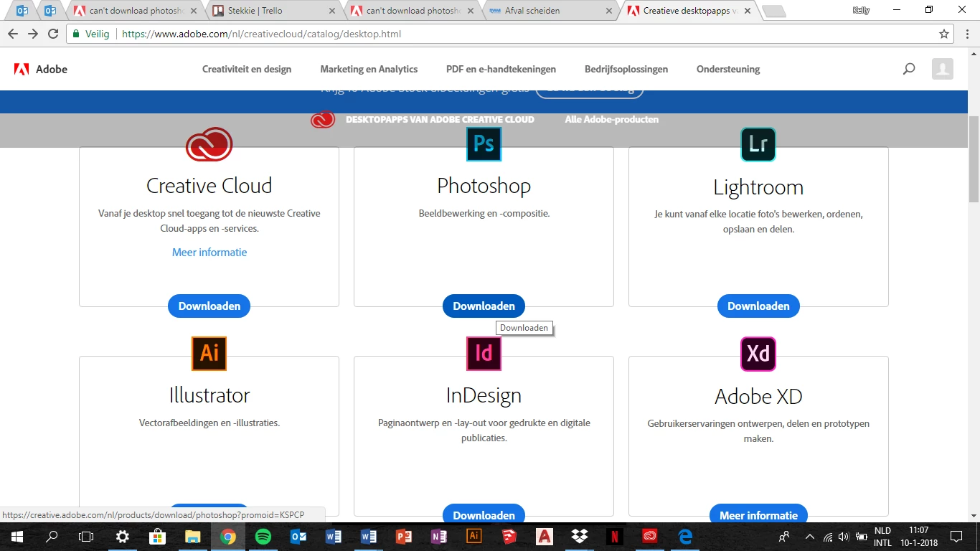The height and width of the screenshot is (551, 980).
Task: Click the InDesign Id icon
Action: (484, 353)
